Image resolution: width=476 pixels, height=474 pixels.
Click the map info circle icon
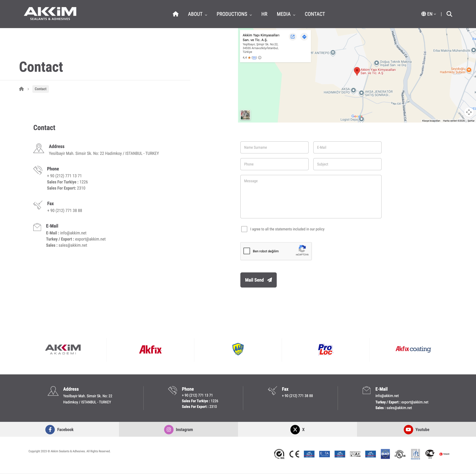pos(260,58)
